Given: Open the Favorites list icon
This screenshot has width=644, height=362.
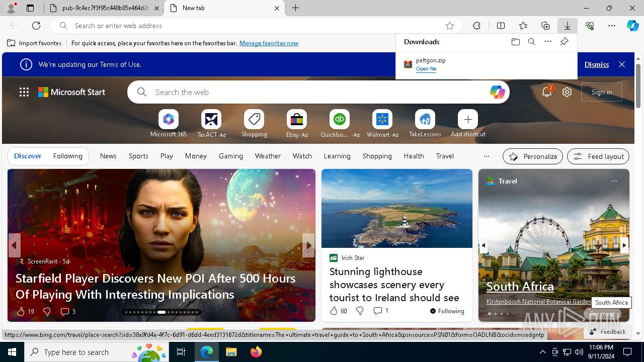Looking at the screenshot, I should click(x=523, y=26).
